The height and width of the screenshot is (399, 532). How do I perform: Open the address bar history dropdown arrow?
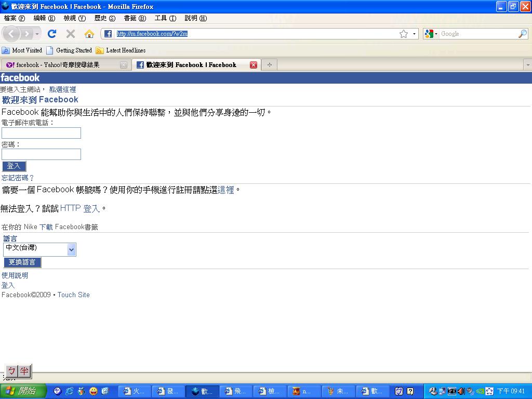point(414,34)
